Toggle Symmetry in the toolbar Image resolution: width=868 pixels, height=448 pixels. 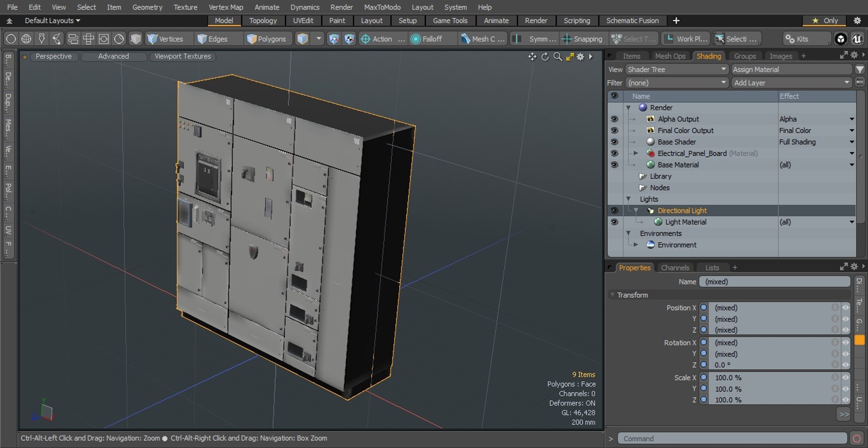[534, 39]
